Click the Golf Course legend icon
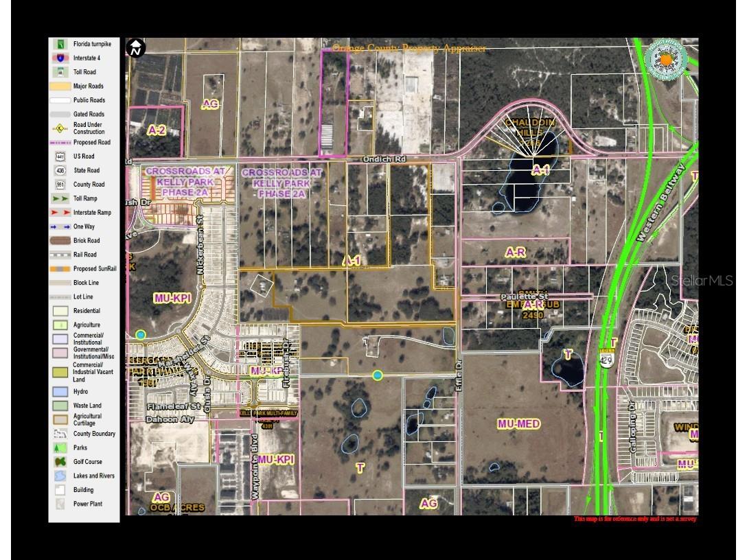The image size is (747, 560). pyautogui.click(x=60, y=462)
